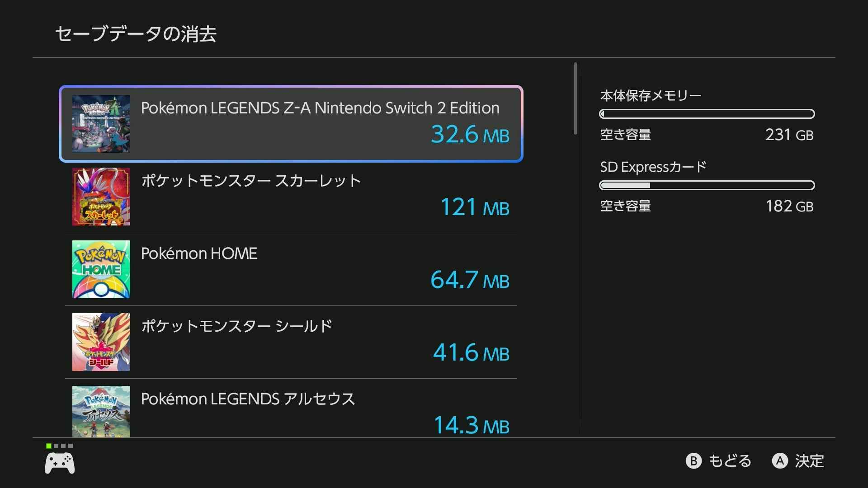868x488 pixels.
Task: Click the Pokémon Scarlet game icon
Action: tap(101, 197)
